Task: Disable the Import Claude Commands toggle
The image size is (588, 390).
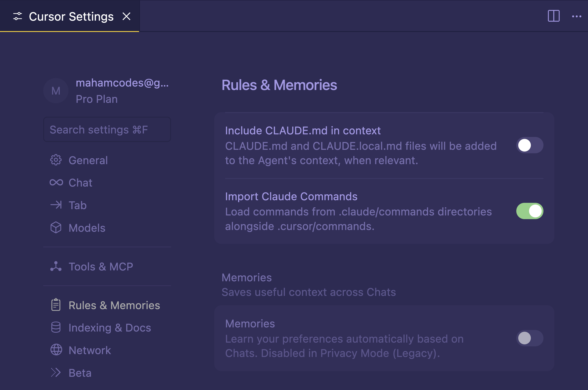Action: (529, 211)
